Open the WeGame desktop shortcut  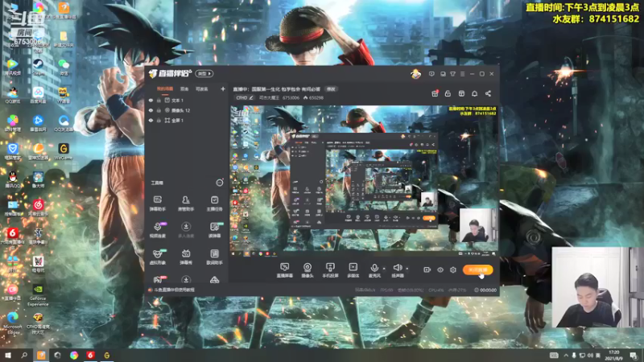coord(64,150)
